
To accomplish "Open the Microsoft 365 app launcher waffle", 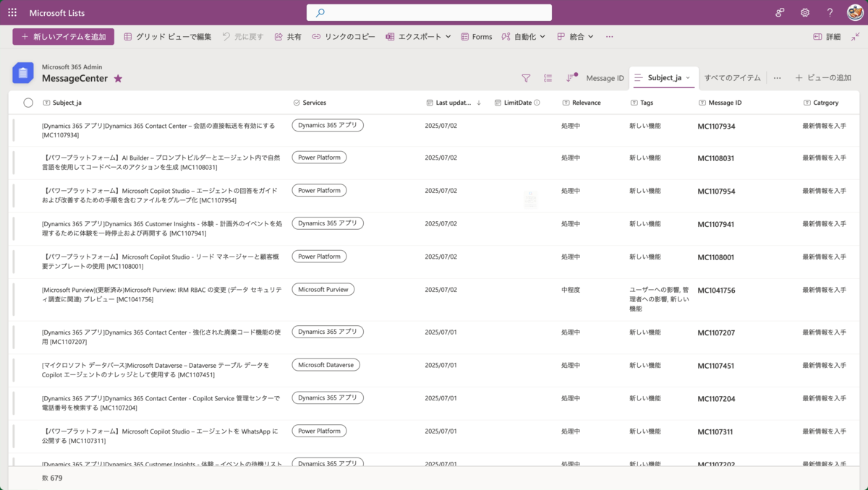I will click(x=12, y=12).
